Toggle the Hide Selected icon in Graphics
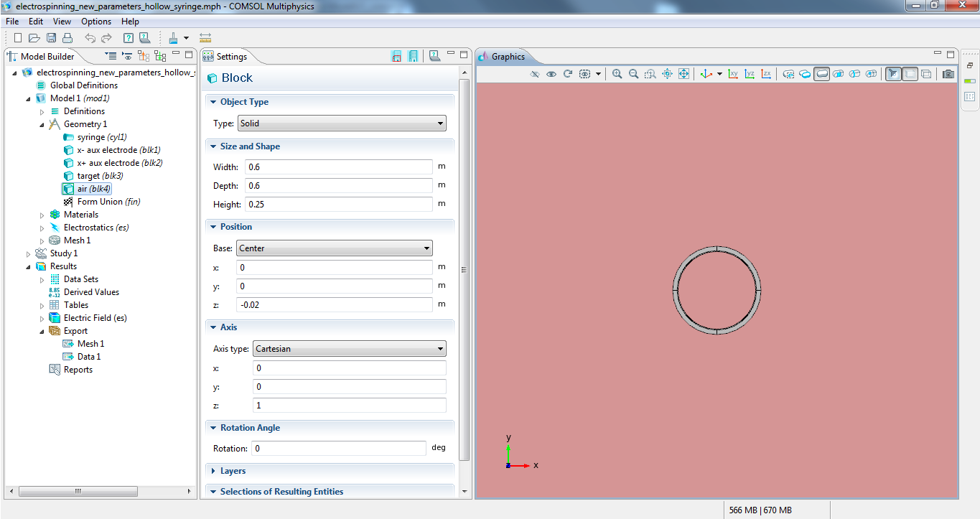 coord(534,74)
